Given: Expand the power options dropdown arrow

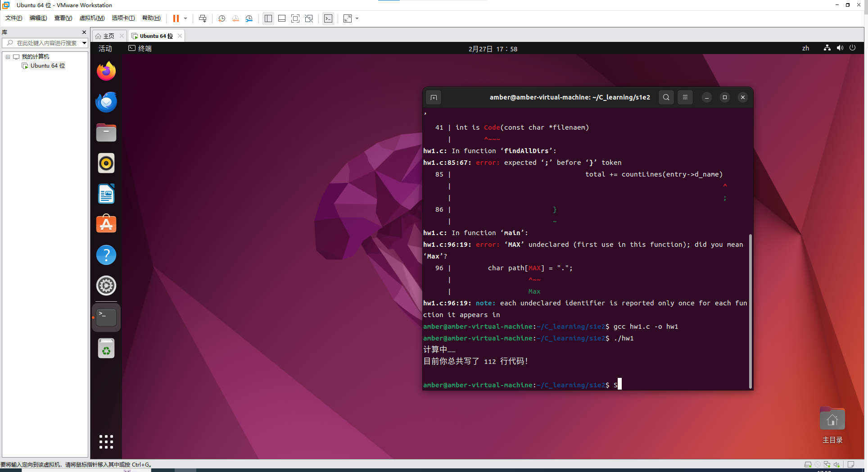Looking at the screenshot, I should (185, 18).
